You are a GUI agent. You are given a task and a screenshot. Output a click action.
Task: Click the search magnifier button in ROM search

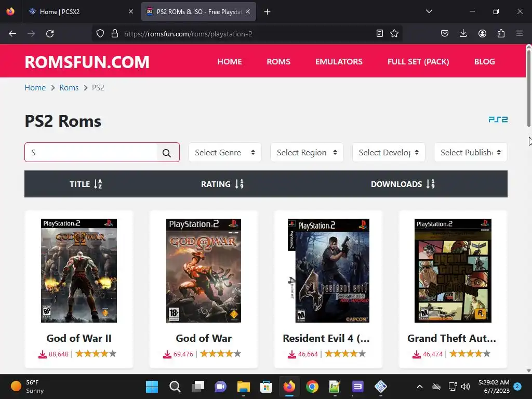click(x=167, y=153)
